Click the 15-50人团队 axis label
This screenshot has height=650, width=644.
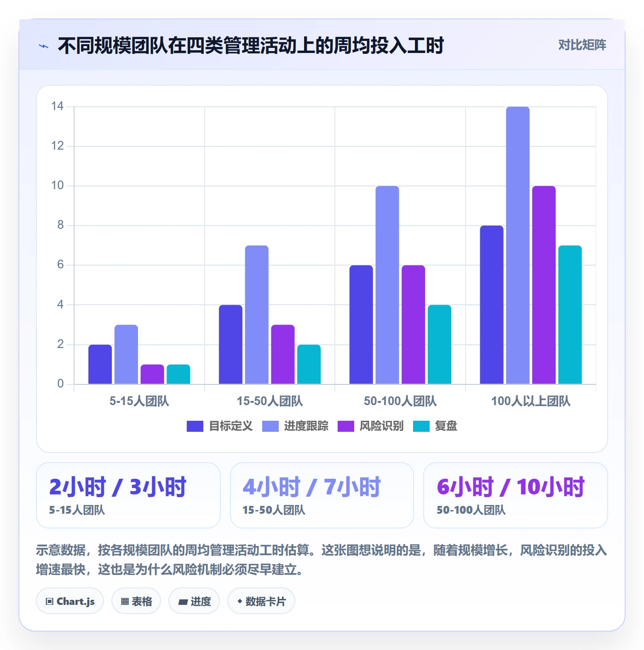(270, 401)
